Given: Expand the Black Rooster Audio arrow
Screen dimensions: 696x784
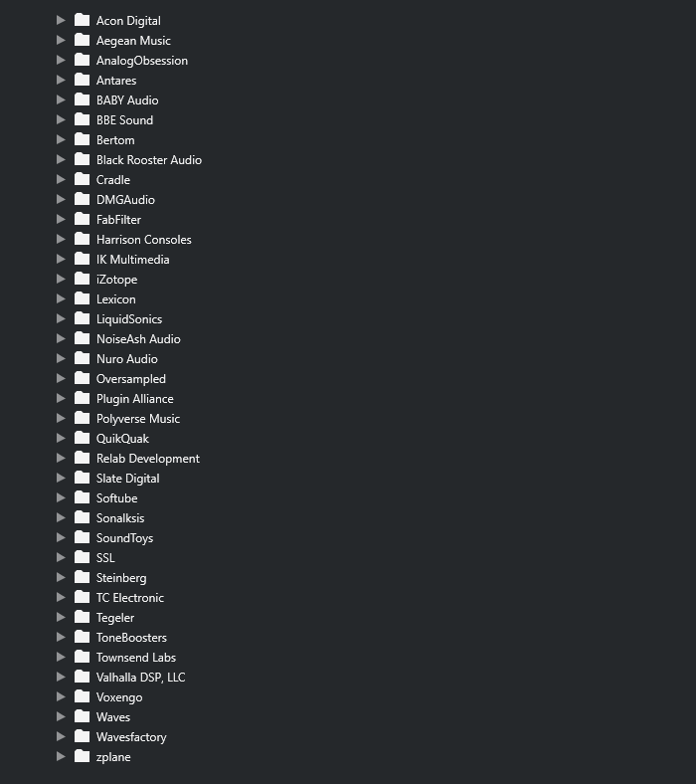Looking at the screenshot, I should click(x=61, y=159).
